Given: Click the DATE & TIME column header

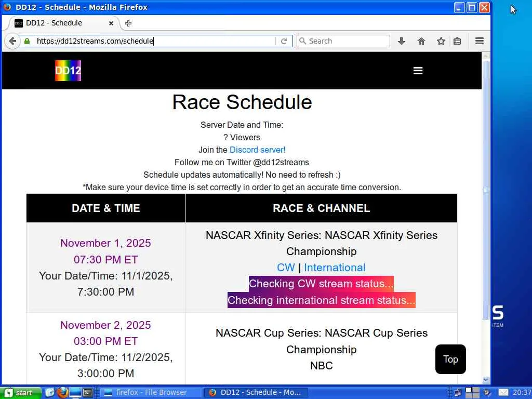Looking at the screenshot, I should [x=106, y=208].
